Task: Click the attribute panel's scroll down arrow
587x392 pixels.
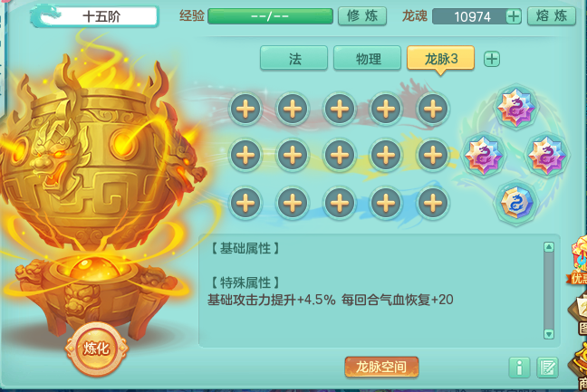Action: pos(548,334)
